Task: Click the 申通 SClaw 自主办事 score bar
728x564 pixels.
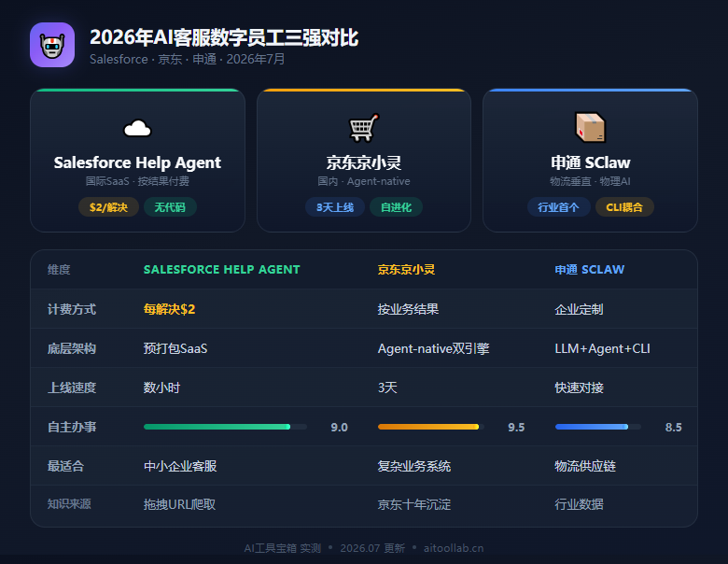Action: pyautogui.click(x=598, y=427)
